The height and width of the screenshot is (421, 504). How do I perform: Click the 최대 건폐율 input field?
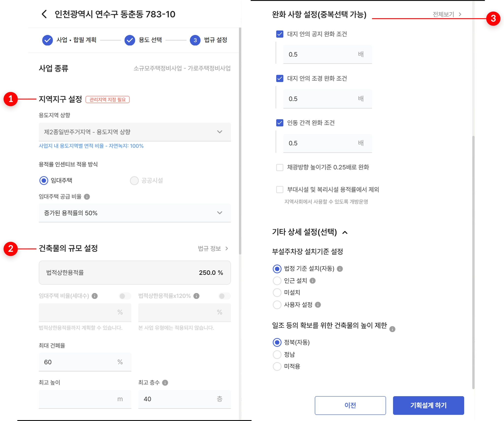(x=85, y=362)
